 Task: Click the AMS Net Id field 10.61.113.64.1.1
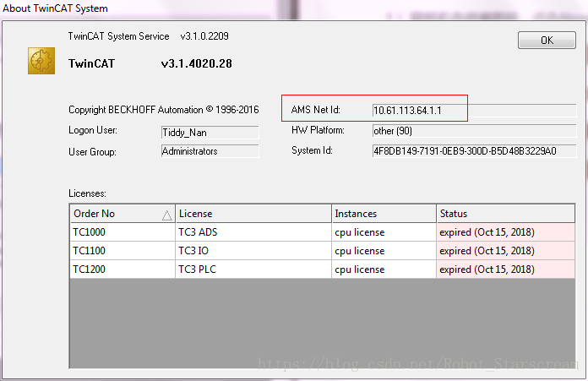click(x=474, y=111)
